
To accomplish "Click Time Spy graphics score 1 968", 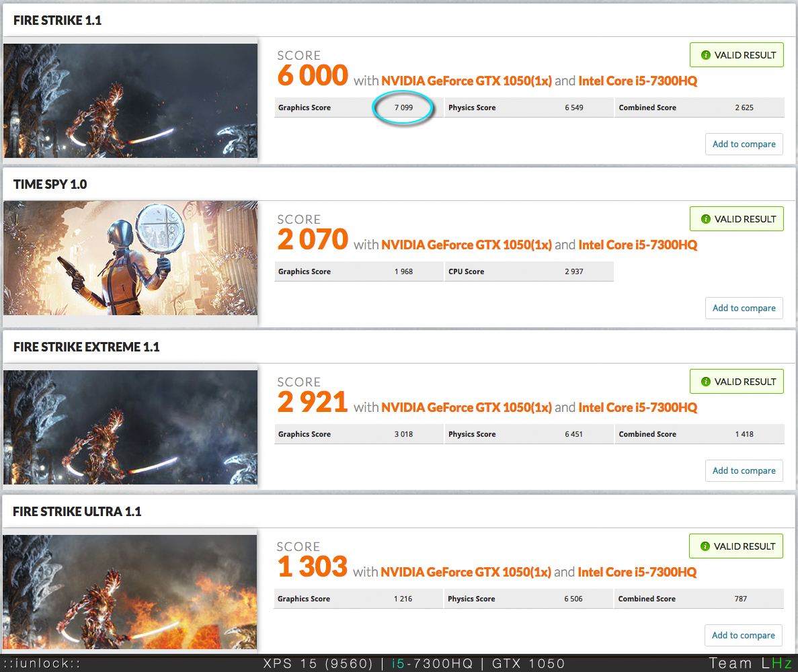I will click(403, 271).
